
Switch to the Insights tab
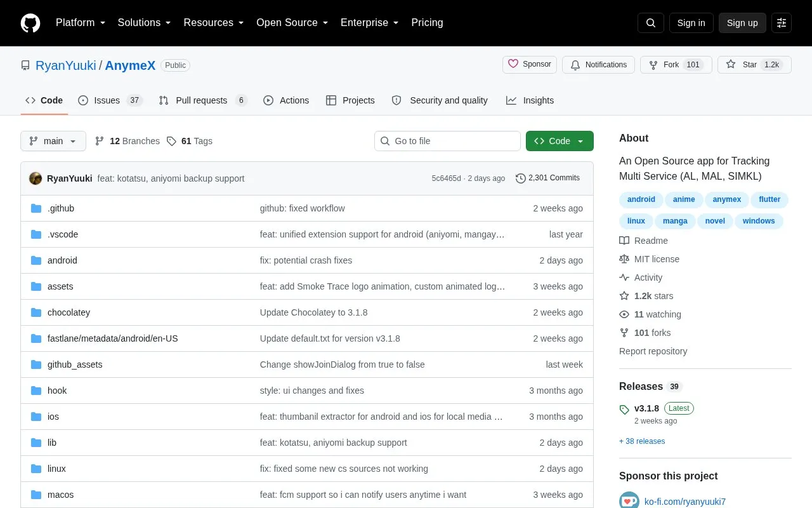(530, 100)
